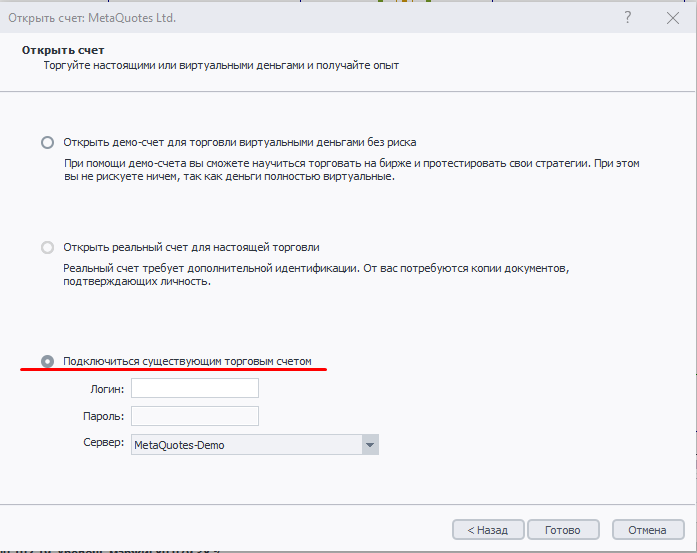Screen dimensions: 697x553
Task: Click the MetaQuotes-Demo server combo box
Action: [x=245, y=445]
